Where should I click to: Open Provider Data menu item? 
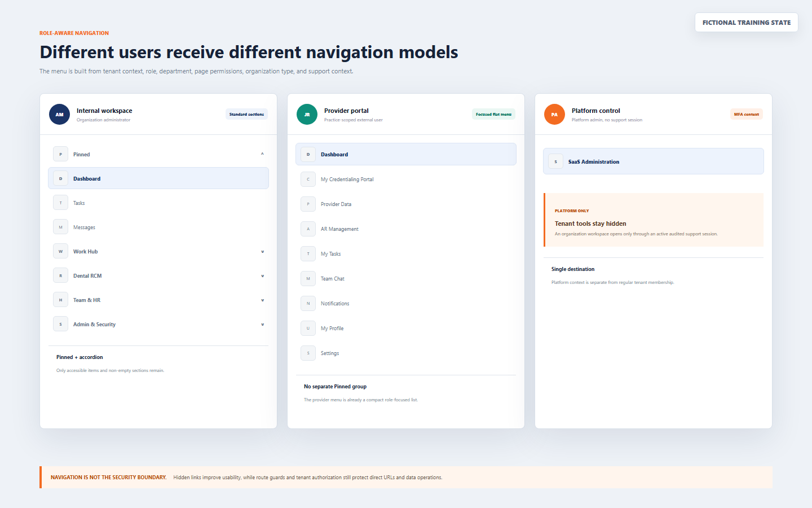point(406,204)
